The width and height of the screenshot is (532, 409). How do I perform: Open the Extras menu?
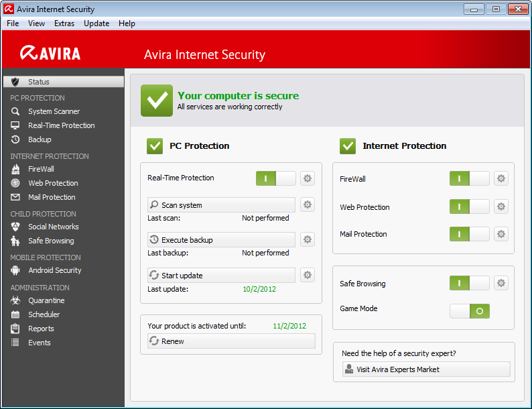point(64,23)
